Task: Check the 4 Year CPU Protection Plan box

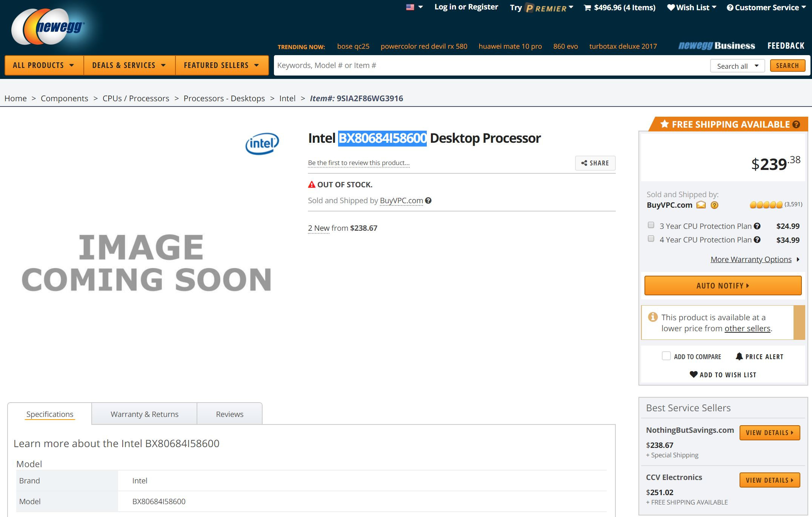Action: click(x=651, y=239)
